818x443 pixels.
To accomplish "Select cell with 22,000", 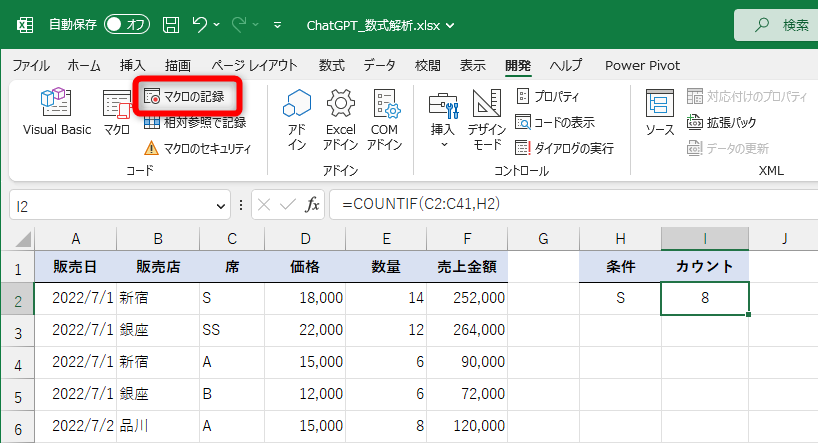I will pos(305,330).
